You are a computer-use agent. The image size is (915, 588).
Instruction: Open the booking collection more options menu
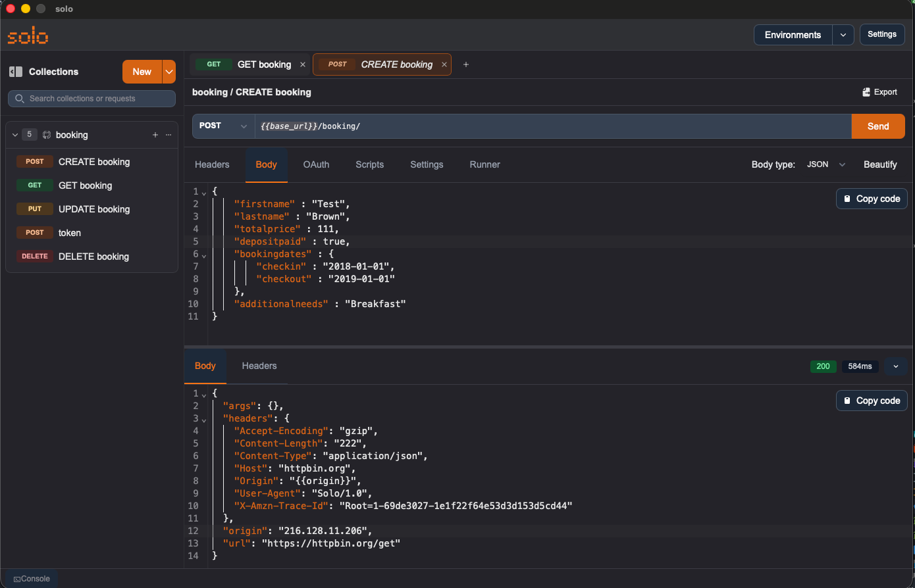click(169, 135)
